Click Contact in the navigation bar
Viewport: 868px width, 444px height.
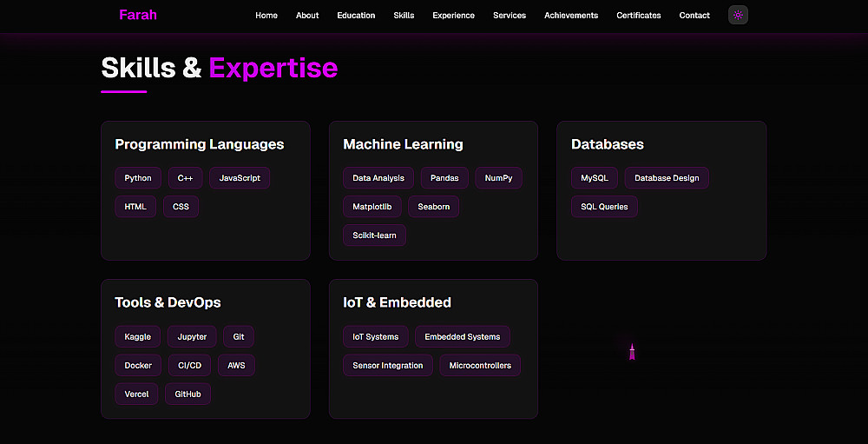pyautogui.click(x=694, y=16)
